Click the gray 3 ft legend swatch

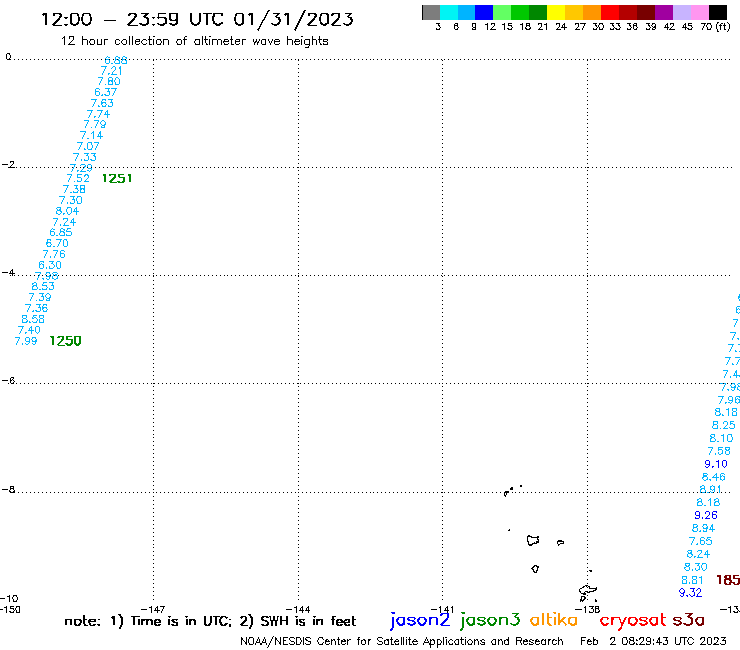tap(431, 12)
